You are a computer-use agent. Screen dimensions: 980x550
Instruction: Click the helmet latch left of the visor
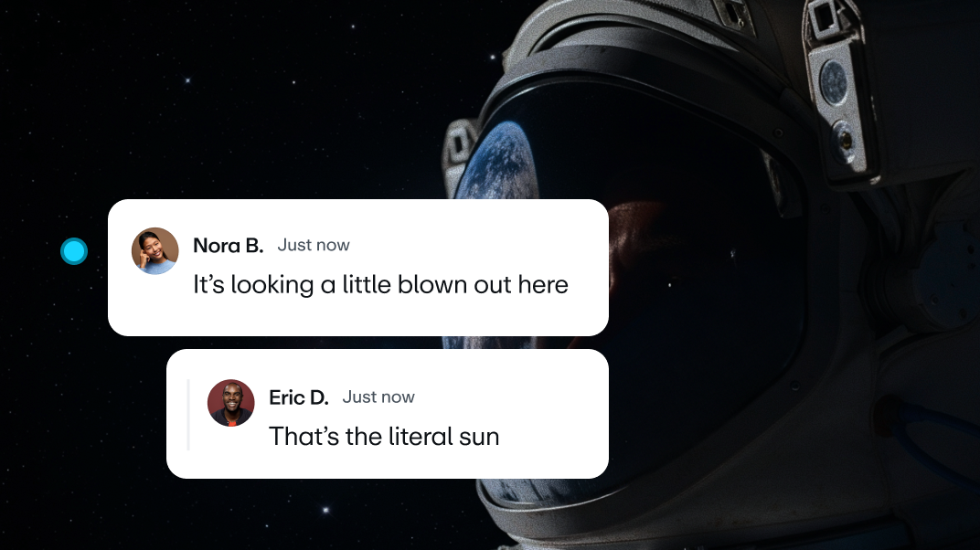[459, 148]
